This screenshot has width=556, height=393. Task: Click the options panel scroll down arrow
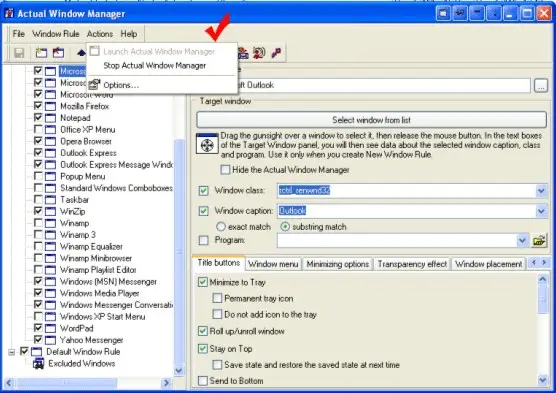pyautogui.click(x=543, y=380)
